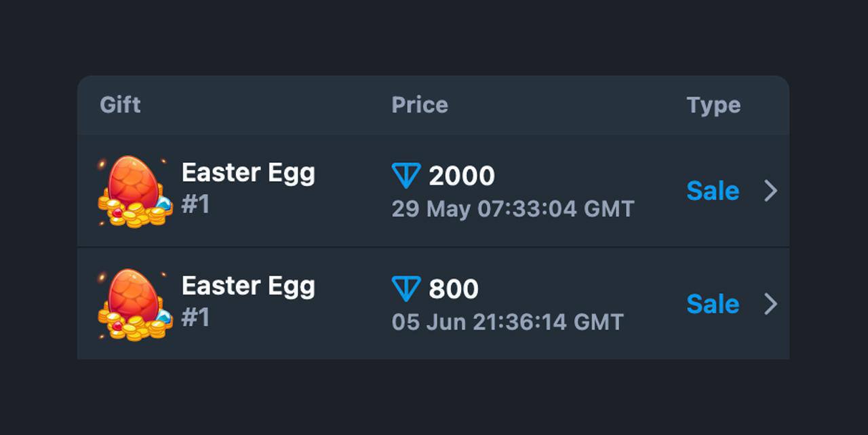Click the #1 number under second Easter Egg
868x435 pixels.
click(196, 318)
